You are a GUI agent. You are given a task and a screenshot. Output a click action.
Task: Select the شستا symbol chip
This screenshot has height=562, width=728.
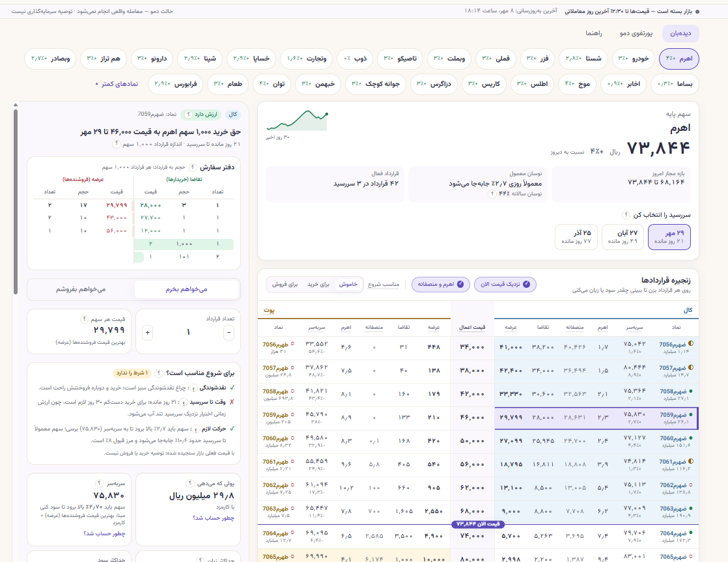tap(583, 59)
